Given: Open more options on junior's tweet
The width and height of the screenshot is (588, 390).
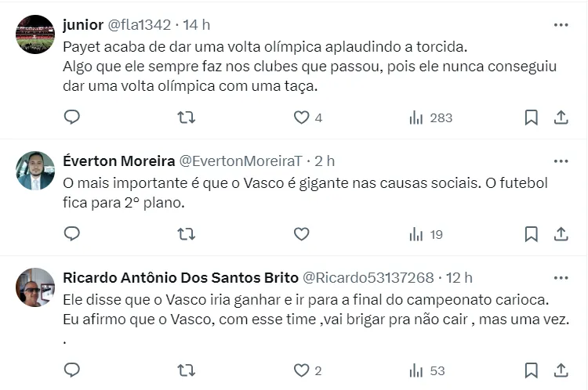Looking at the screenshot, I should [561, 25].
